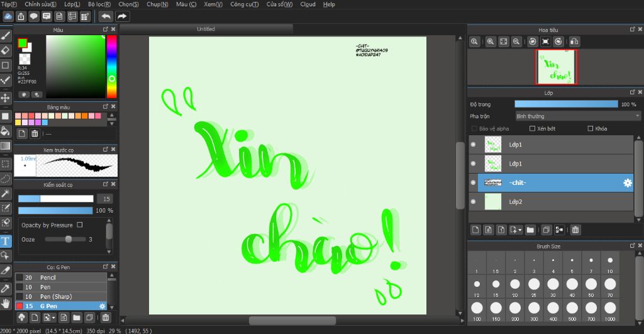This screenshot has width=644, height=334.
Task: Hide the second Lớp1 layer
Action: coord(473,164)
